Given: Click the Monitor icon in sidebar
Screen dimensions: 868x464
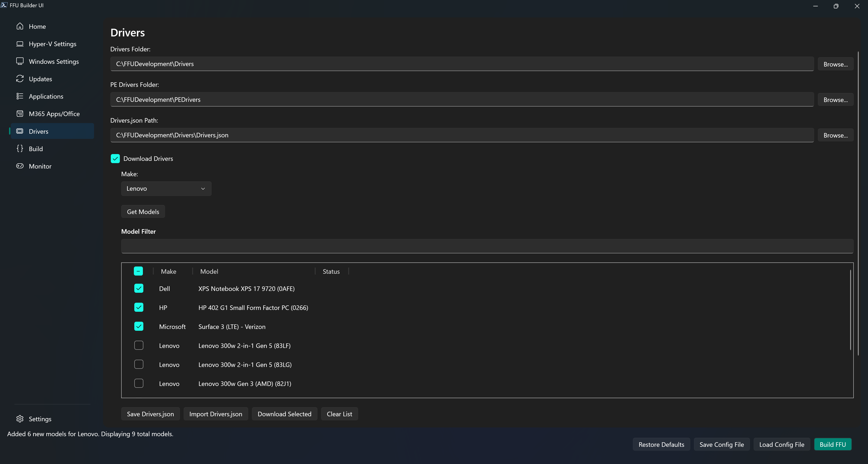Looking at the screenshot, I should [x=20, y=166].
